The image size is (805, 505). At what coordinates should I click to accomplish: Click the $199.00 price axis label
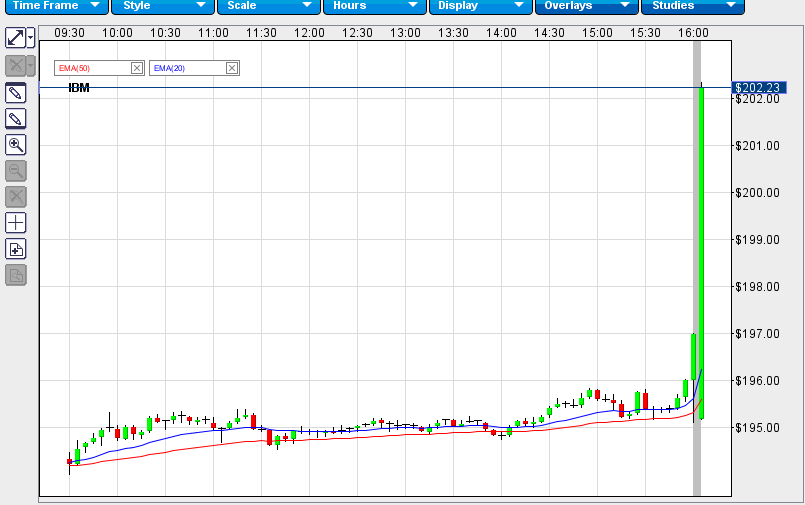tap(757, 240)
